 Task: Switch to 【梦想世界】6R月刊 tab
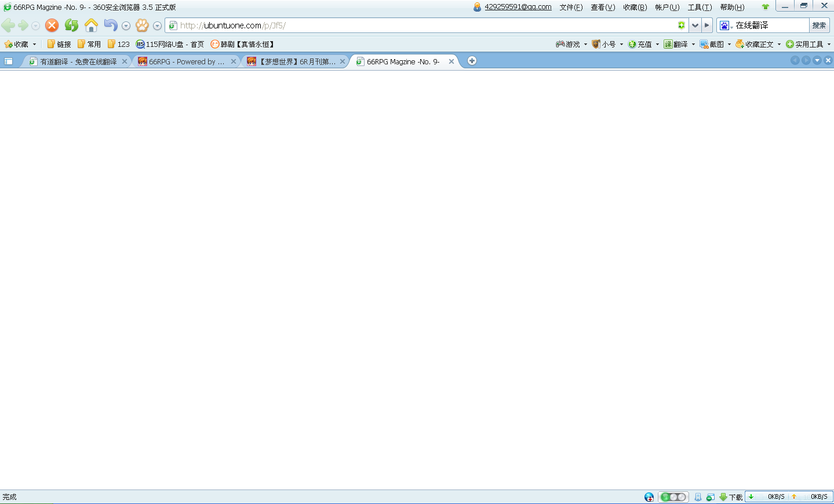click(x=296, y=61)
